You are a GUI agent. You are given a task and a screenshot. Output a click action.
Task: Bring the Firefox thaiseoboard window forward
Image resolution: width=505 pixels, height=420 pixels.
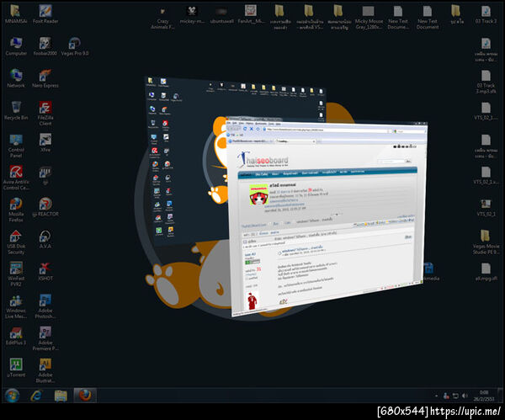[327, 215]
